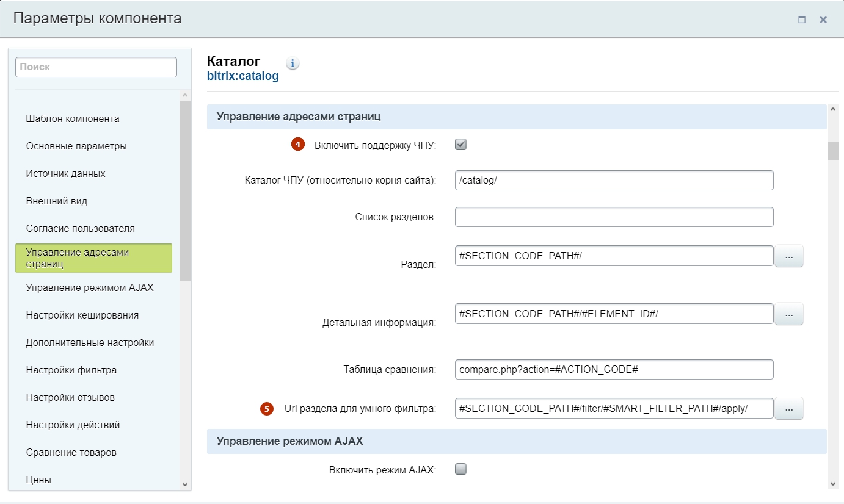The width and height of the screenshot is (844, 504).
Task: Open Настройки действий section
Action: click(x=73, y=425)
